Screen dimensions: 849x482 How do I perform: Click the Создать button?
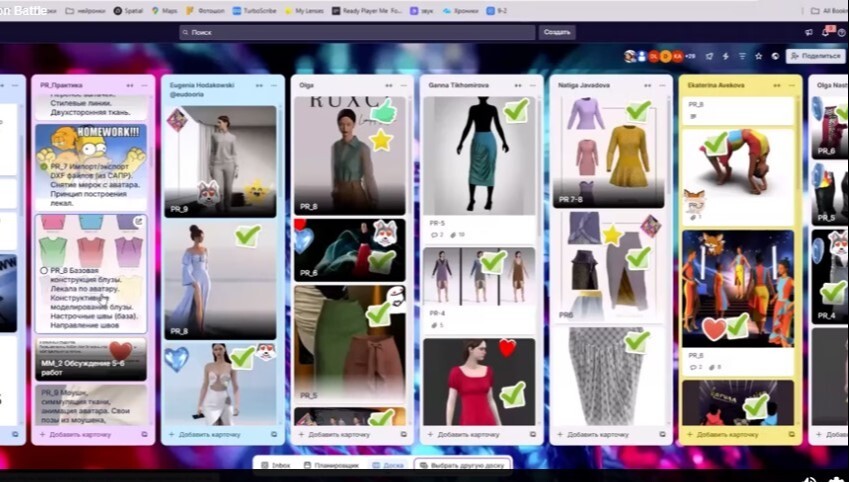coord(557,32)
